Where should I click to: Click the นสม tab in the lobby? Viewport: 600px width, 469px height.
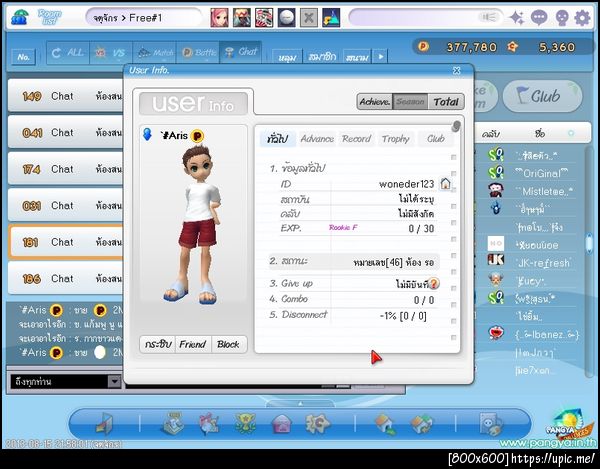pos(287,57)
